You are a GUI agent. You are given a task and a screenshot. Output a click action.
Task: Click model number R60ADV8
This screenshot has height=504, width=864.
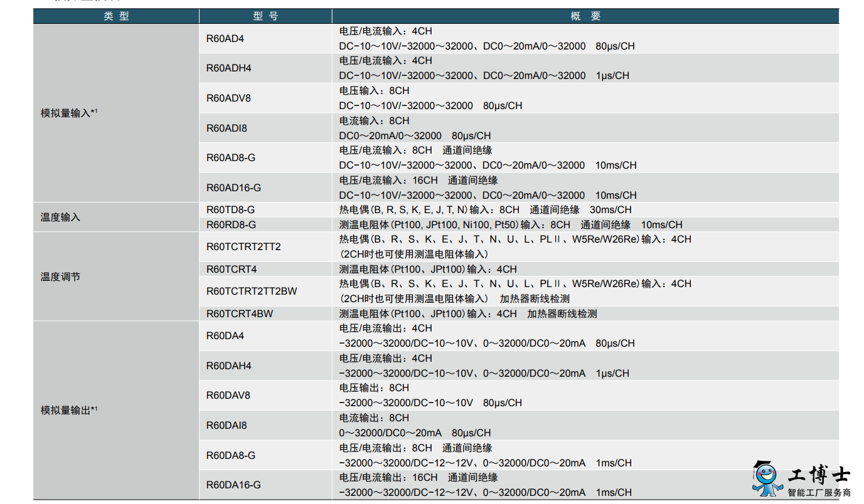228,98
